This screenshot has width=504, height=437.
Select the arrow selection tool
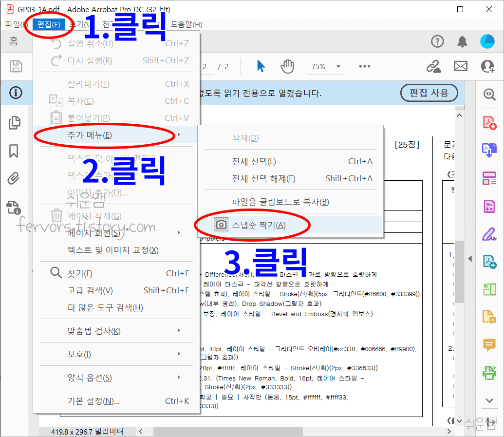point(261,65)
